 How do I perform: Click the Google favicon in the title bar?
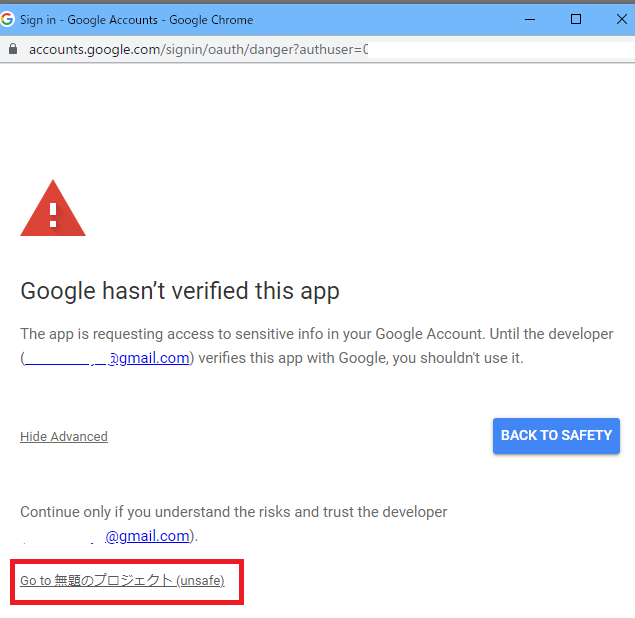(7, 19)
